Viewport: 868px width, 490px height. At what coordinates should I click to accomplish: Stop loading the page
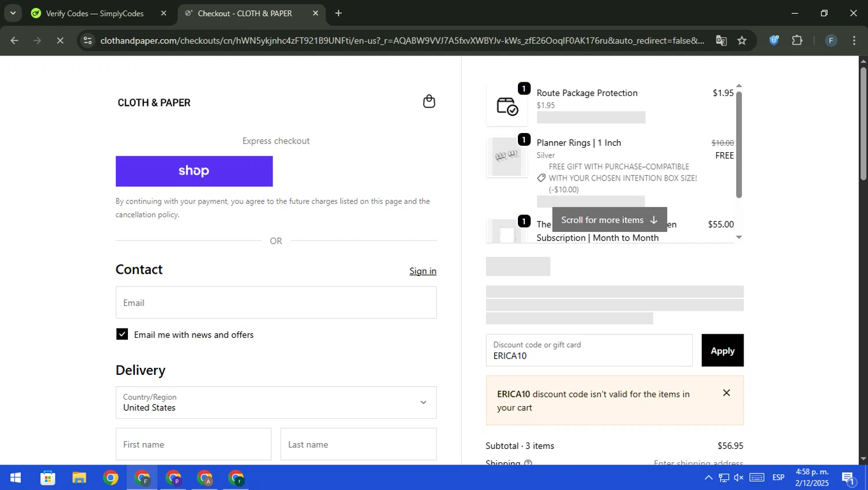click(60, 40)
